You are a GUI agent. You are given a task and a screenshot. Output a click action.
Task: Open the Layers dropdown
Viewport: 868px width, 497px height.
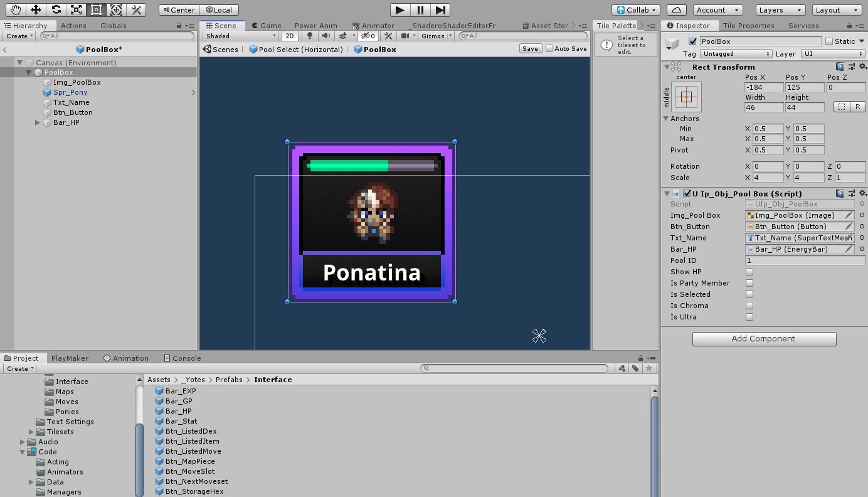[780, 10]
